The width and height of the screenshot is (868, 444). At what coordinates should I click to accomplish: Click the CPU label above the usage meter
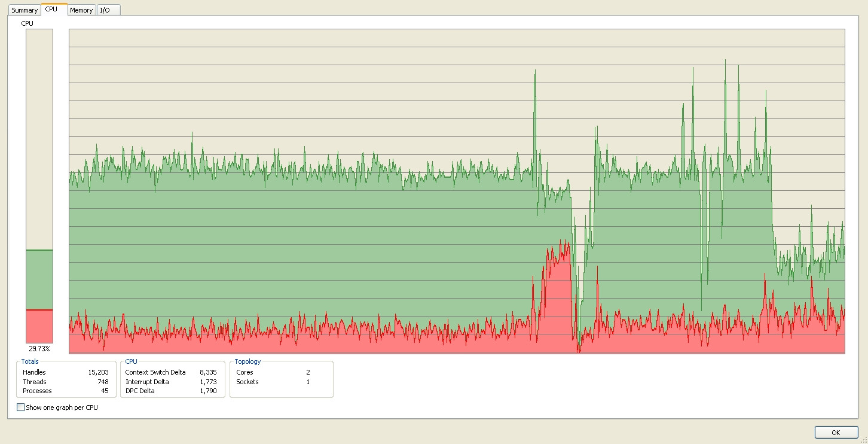tap(27, 23)
